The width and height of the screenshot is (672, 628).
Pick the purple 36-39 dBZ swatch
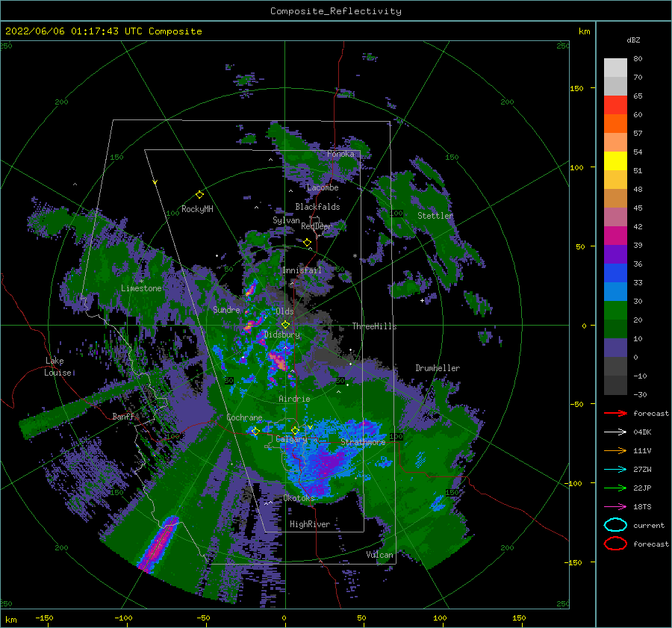[x=615, y=255]
